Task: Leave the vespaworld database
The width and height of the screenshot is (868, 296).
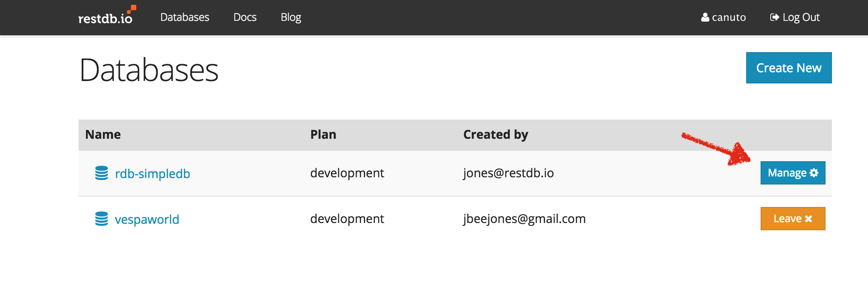Action: click(x=793, y=219)
